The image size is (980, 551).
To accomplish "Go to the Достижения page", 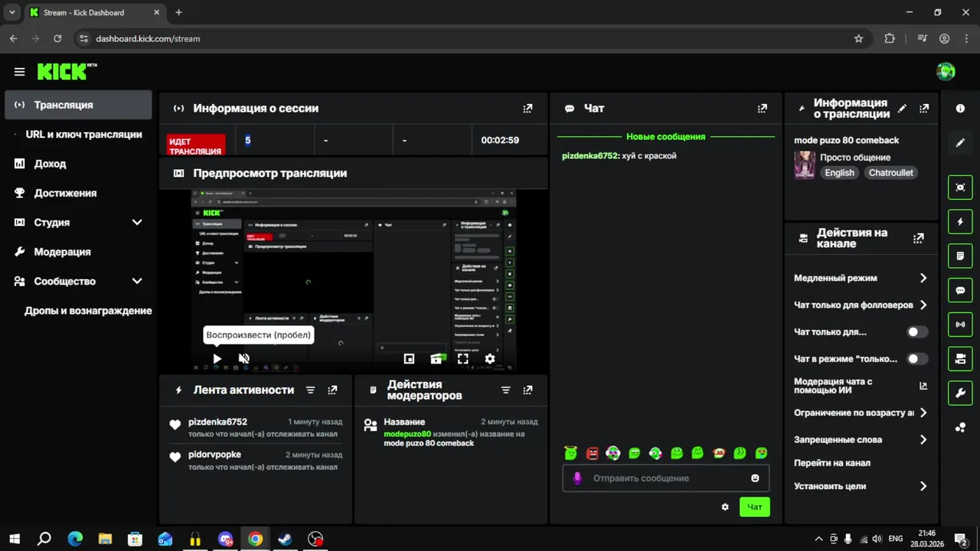I will pos(78,194).
